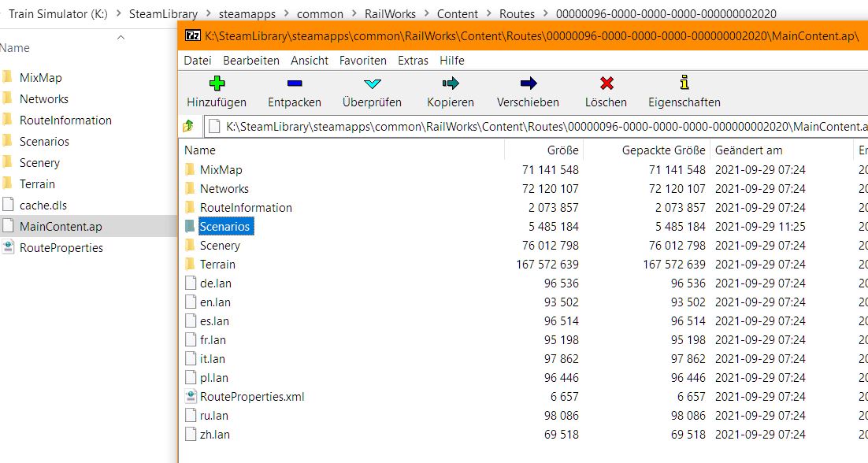Viewport: 868px width, 463px height.
Task: Click the Überprüfen checkmark icon
Action: pyautogui.click(x=373, y=83)
